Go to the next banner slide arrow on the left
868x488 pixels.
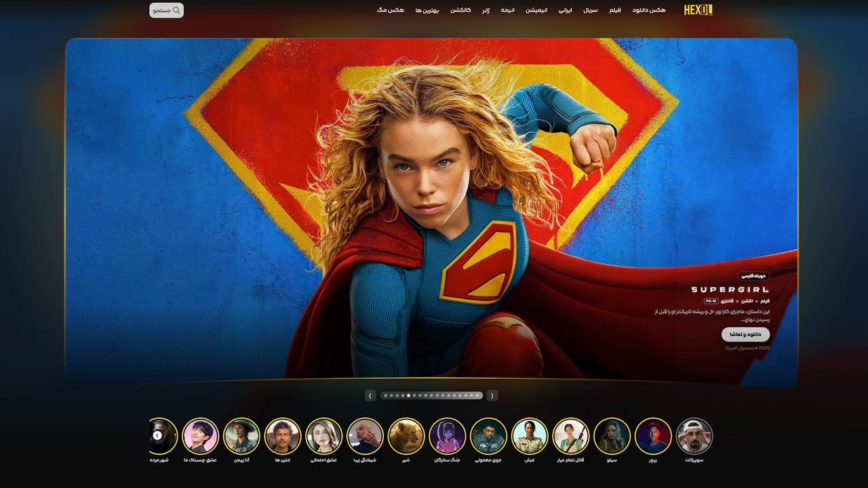pos(370,395)
